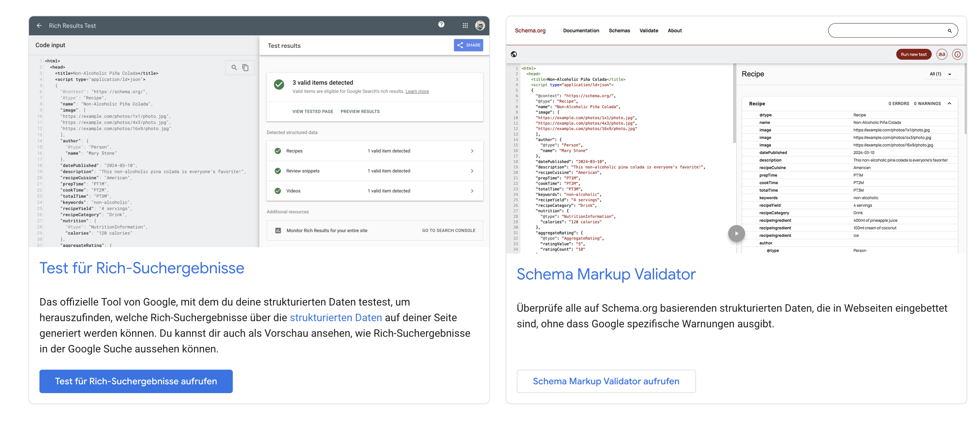The width and height of the screenshot is (980, 426).
Task: Click Schema Markup Validator aufrufen button
Action: 606,381
